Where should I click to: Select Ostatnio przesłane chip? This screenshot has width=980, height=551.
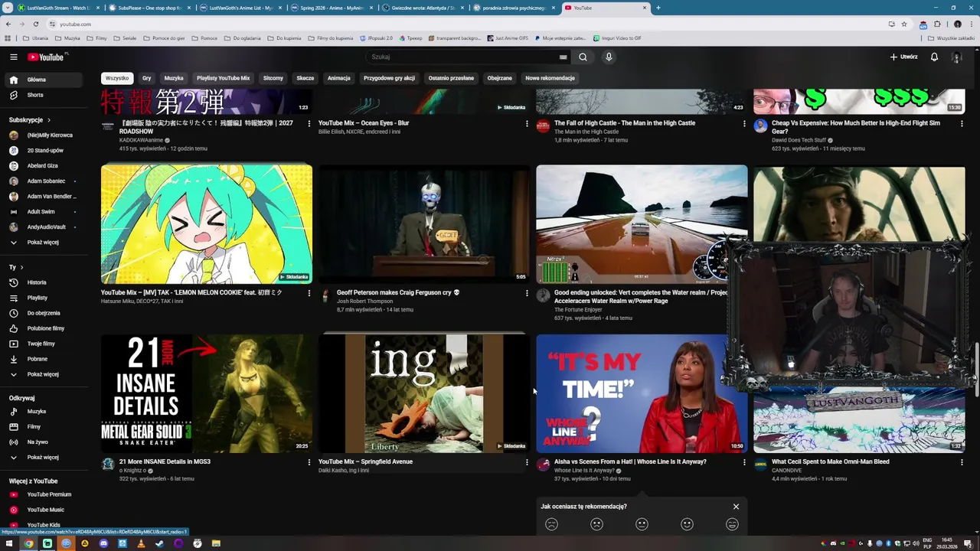(451, 78)
